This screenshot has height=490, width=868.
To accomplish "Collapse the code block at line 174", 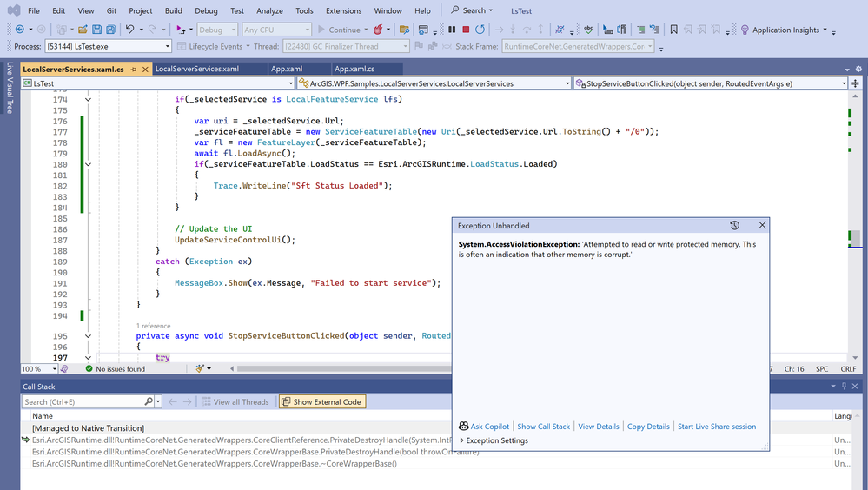I will [x=88, y=100].
